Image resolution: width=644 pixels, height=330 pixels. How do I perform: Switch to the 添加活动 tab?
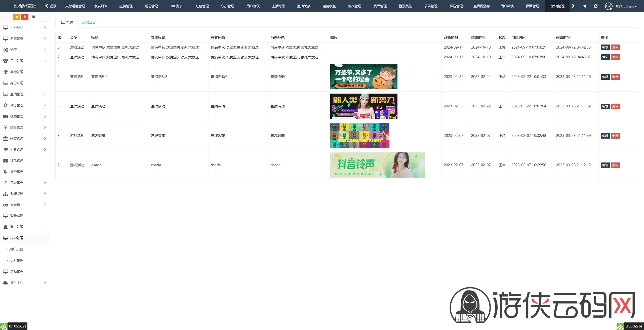pos(89,22)
